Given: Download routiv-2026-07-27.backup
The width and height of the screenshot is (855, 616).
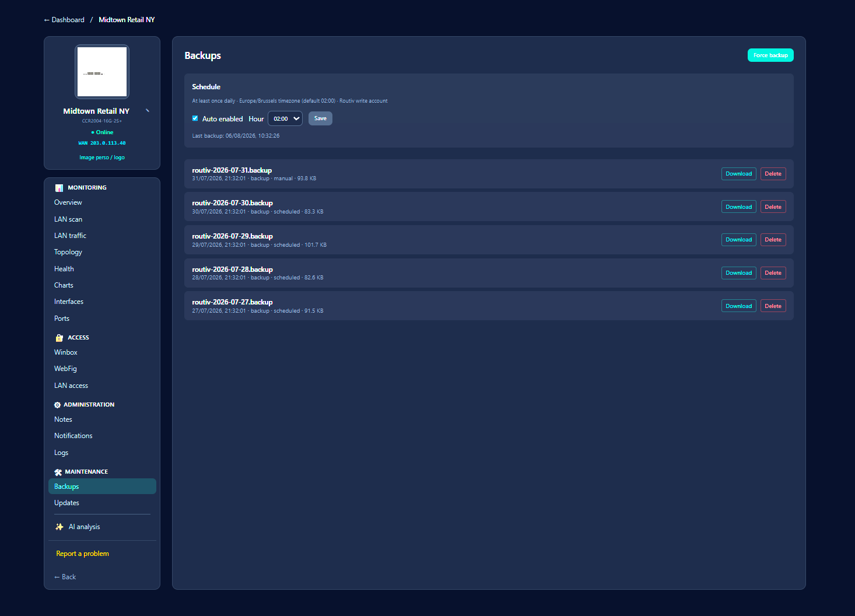Looking at the screenshot, I should pos(738,306).
